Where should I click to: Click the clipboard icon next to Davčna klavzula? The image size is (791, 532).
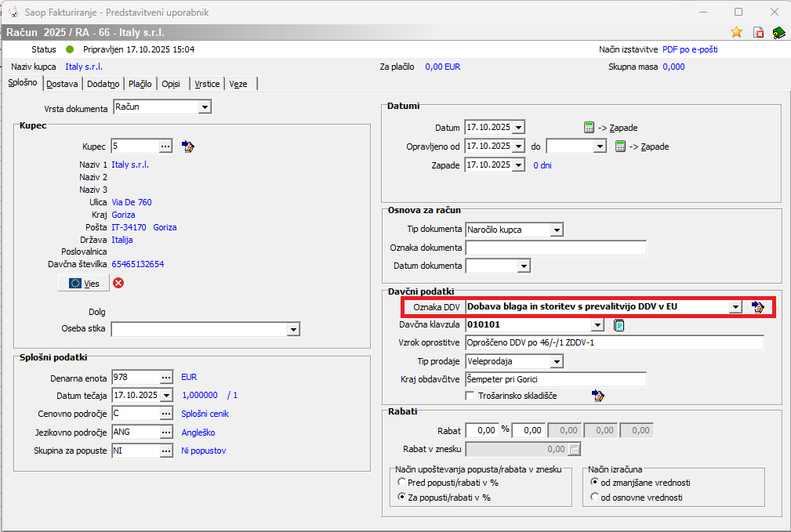pyautogui.click(x=619, y=325)
